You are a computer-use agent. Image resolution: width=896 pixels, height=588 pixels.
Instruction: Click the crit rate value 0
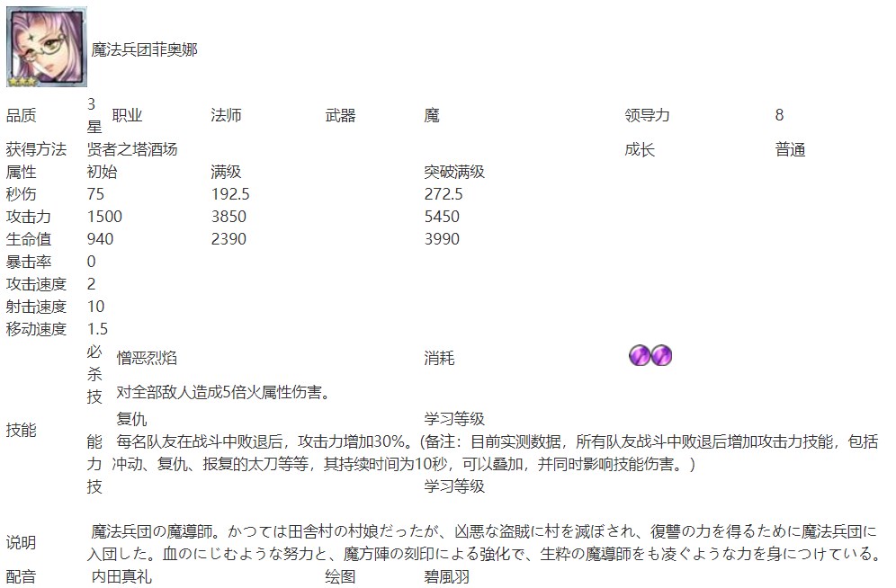click(92, 262)
